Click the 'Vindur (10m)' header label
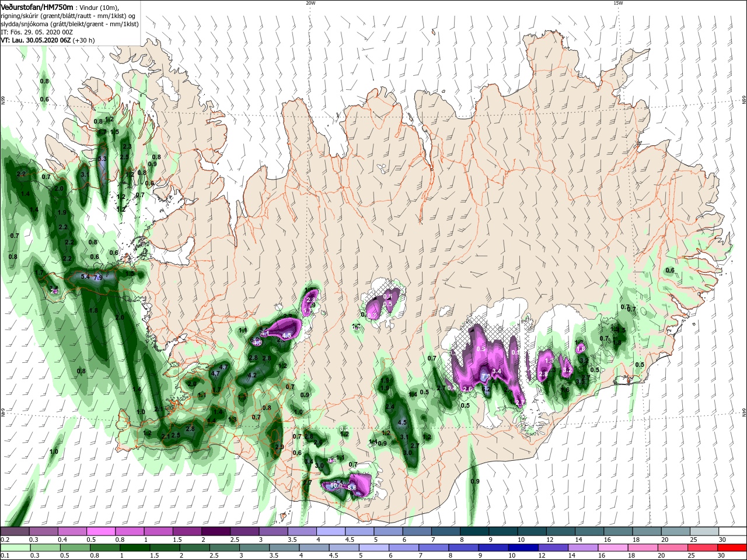Viewport: 747px width, 560px height. click(x=99, y=7)
